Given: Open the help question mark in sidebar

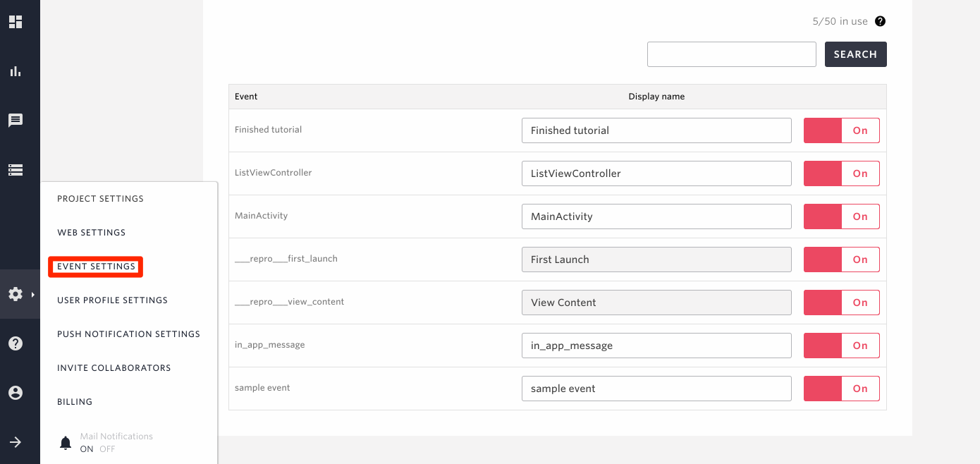Looking at the screenshot, I should [x=16, y=343].
